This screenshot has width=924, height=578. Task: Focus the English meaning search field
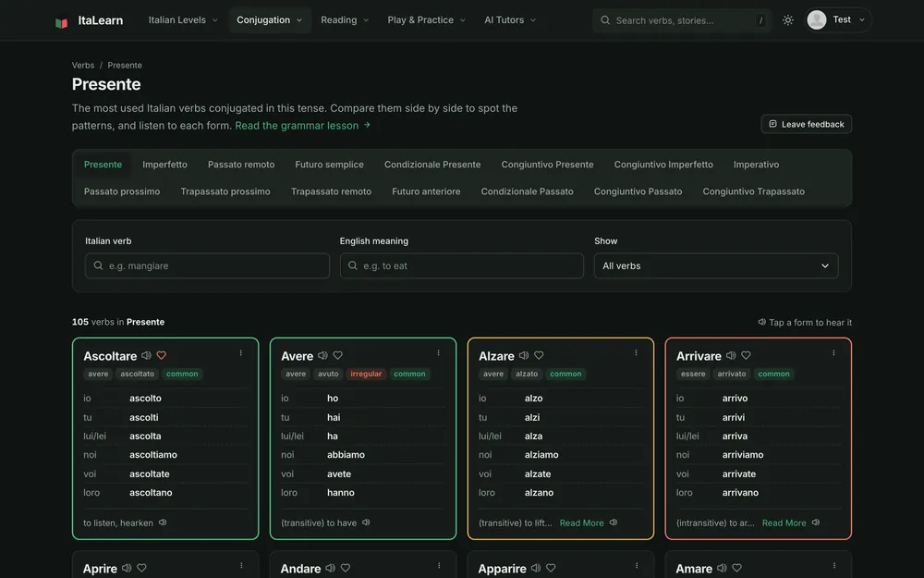pos(462,266)
